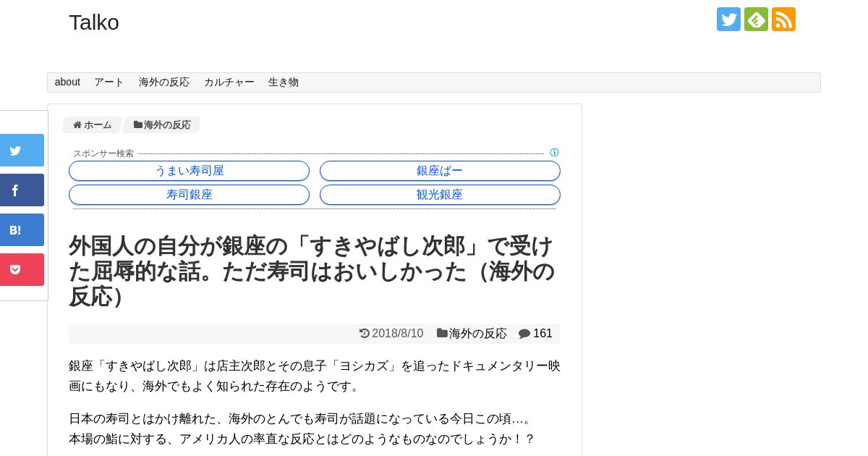Click the 2018/8/10 update date

click(x=397, y=334)
